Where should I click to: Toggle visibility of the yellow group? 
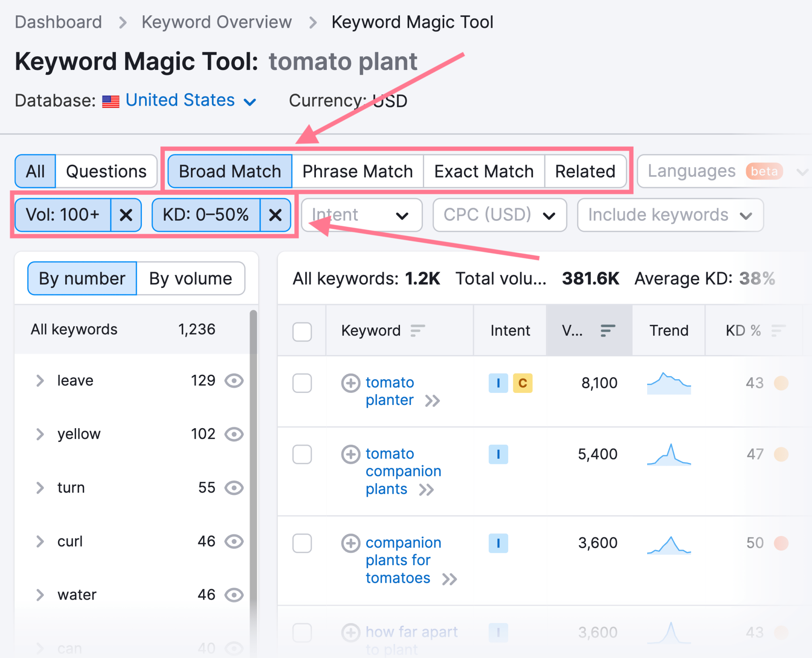(234, 434)
